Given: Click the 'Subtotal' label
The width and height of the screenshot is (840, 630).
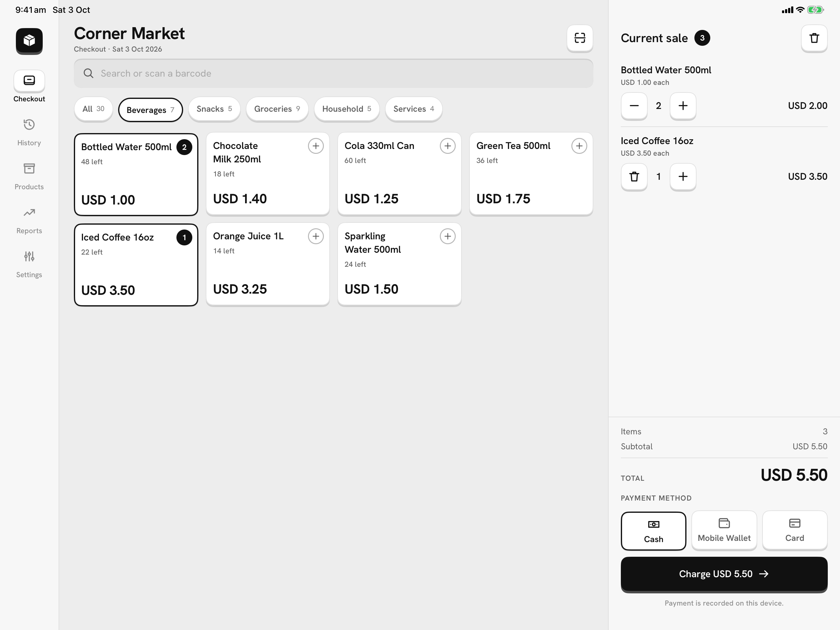Looking at the screenshot, I should click(636, 447).
